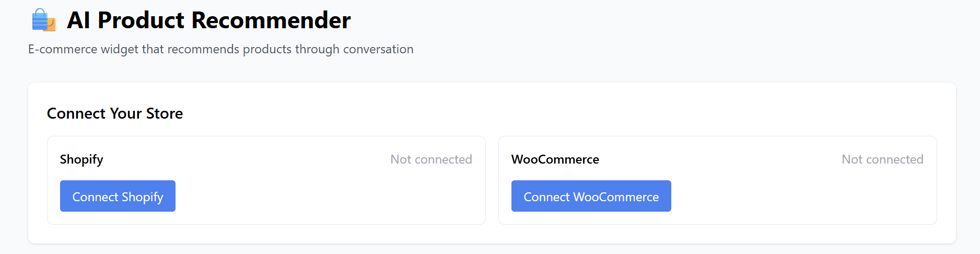Click empty space right of Connect WooCommerce button
Screen dimensions: 980x254
click(x=799, y=197)
